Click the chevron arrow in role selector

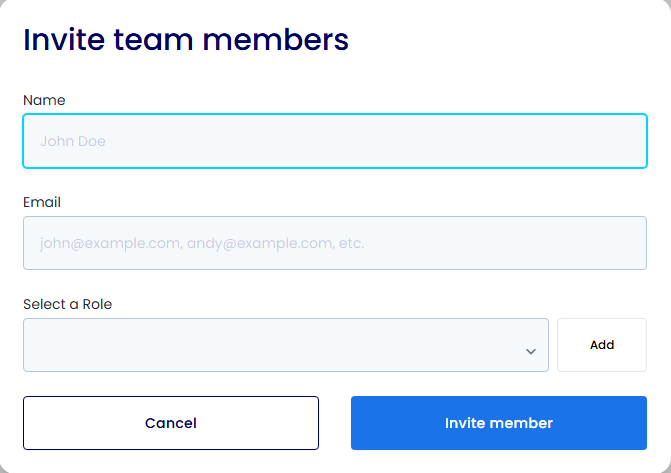pyautogui.click(x=531, y=351)
